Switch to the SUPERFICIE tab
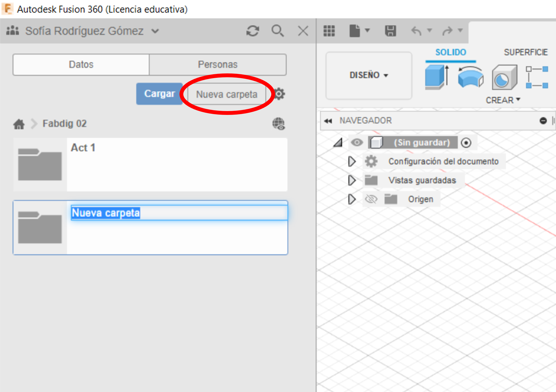 pos(525,52)
